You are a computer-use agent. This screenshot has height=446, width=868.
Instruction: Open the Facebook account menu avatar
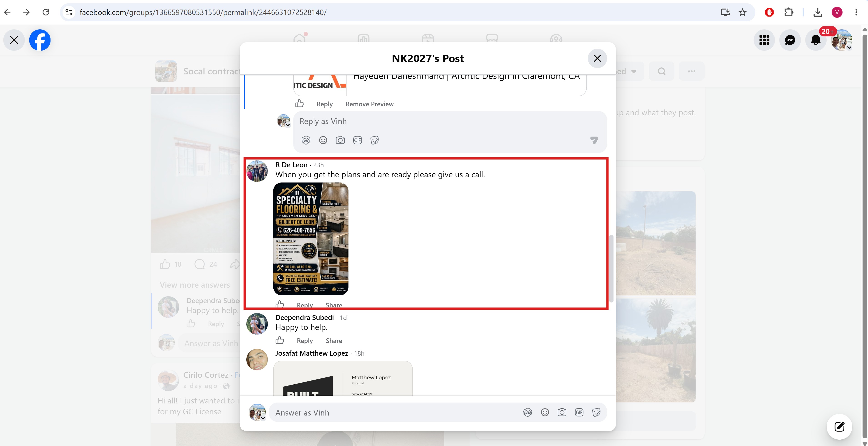pos(842,40)
